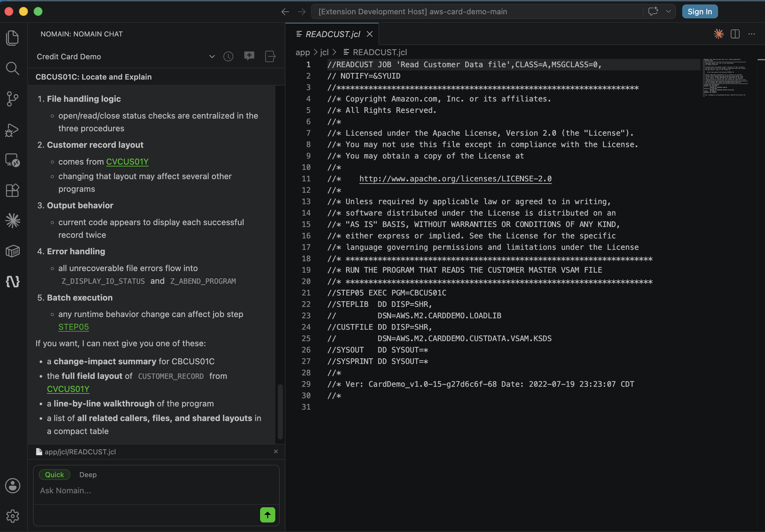Focus the Ask Nomain input field
This screenshot has height=532, width=765.
pos(156,490)
